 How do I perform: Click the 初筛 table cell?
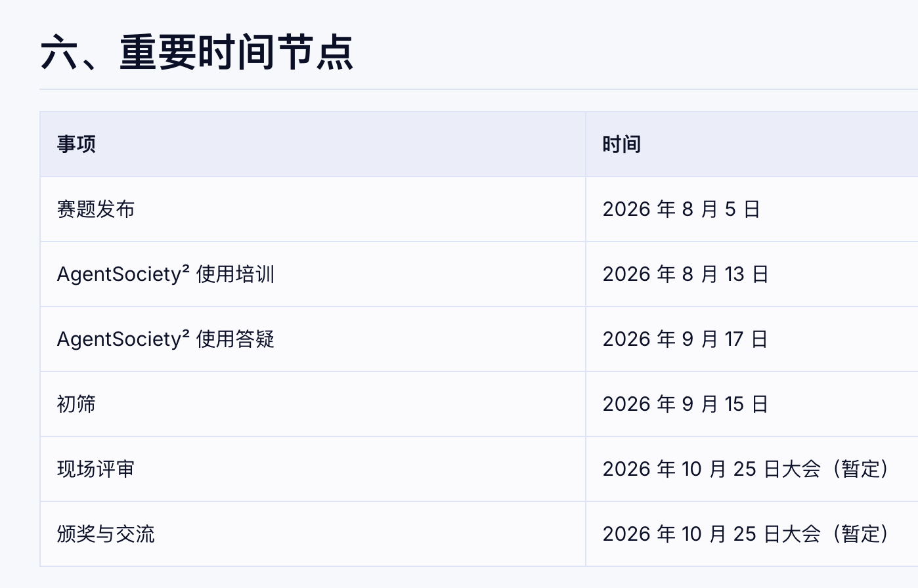313,404
